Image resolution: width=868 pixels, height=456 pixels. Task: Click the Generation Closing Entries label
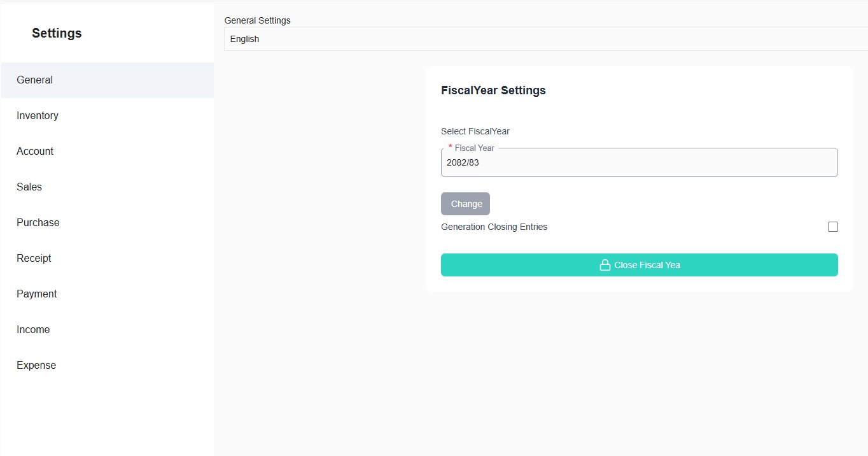click(x=494, y=227)
